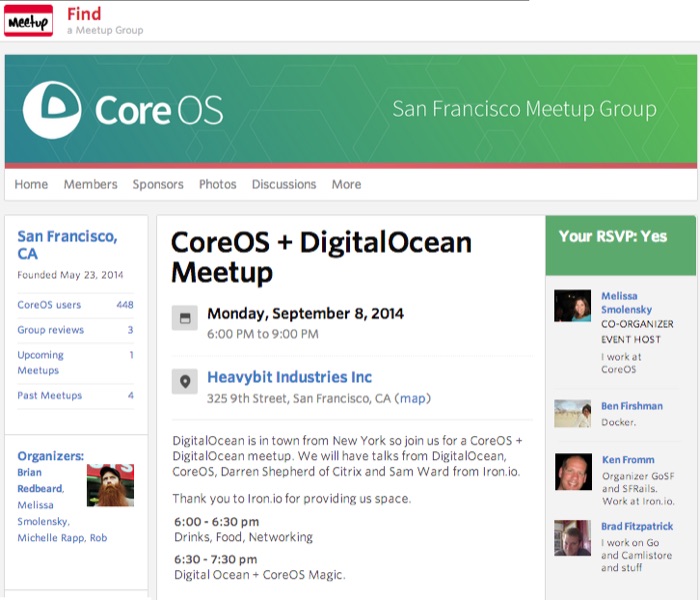Click the CoreOS + DigitalOcean Meetup title
Screen dimensions: 700x600
coord(321,257)
